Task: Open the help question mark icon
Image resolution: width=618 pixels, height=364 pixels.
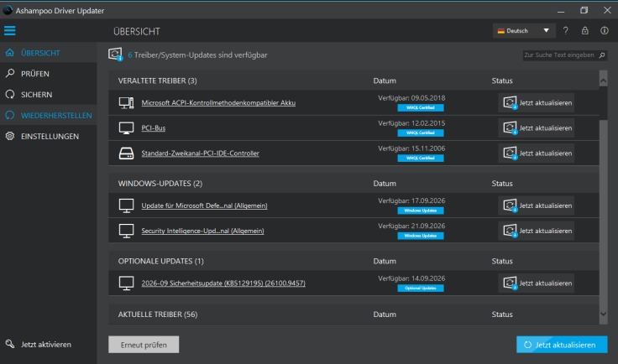Action: point(566,31)
